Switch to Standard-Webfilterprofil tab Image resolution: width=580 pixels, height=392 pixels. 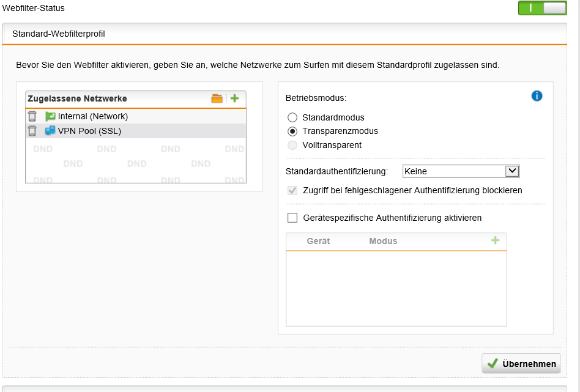59,34
